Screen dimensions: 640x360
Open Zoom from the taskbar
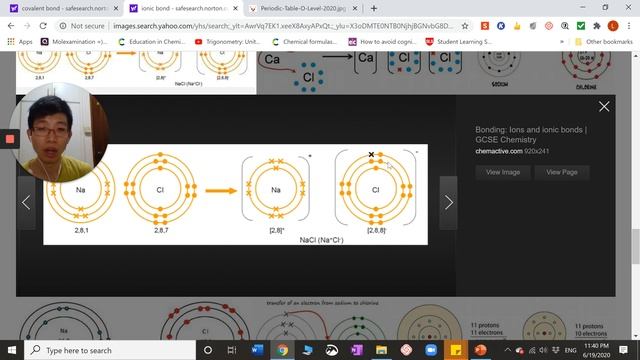click(x=431, y=350)
